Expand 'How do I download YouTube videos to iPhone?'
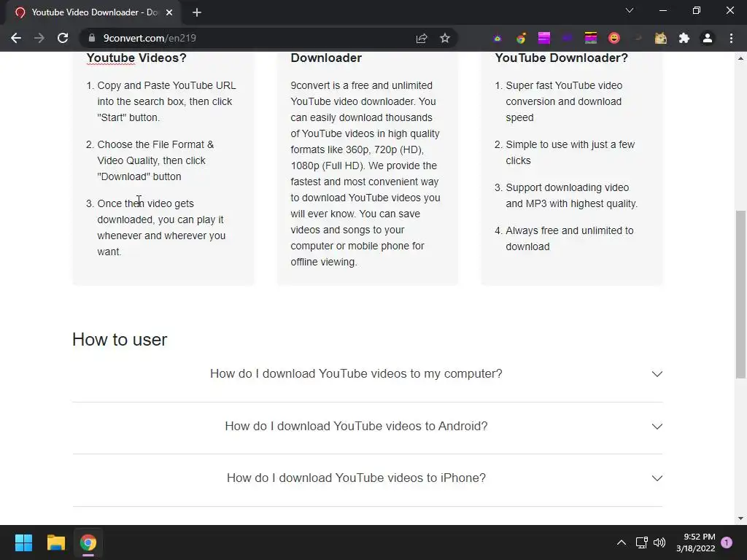This screenshot has width=747, height=560. [368, 478]
